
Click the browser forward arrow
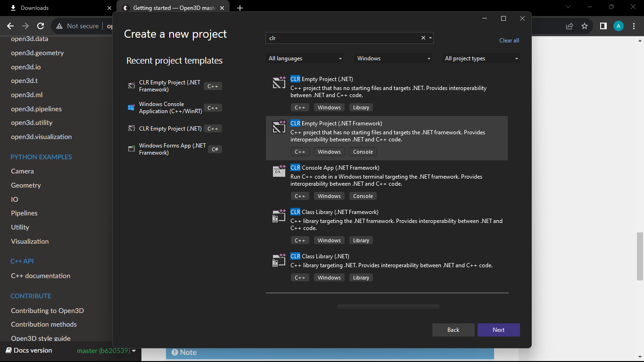pos(25,26)
